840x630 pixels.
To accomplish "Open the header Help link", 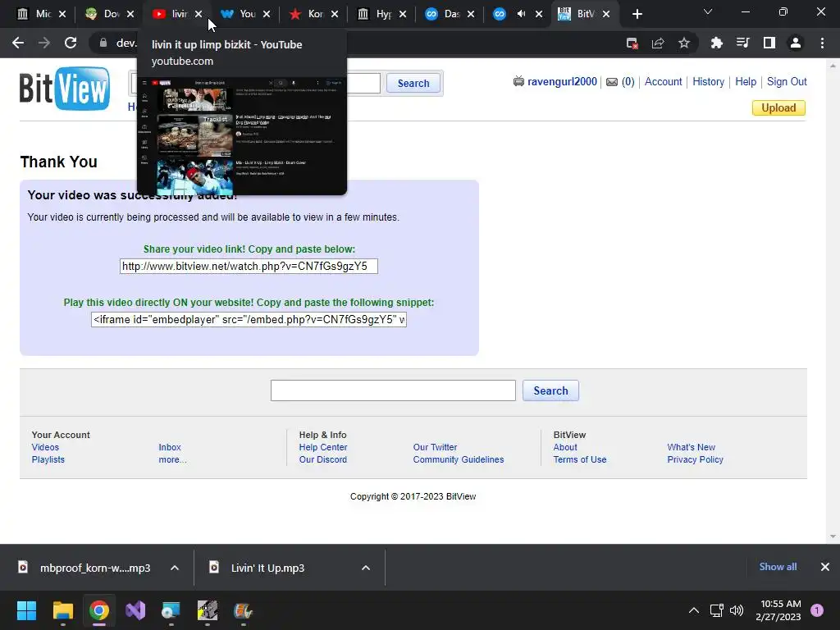I will tap(746, 81).
